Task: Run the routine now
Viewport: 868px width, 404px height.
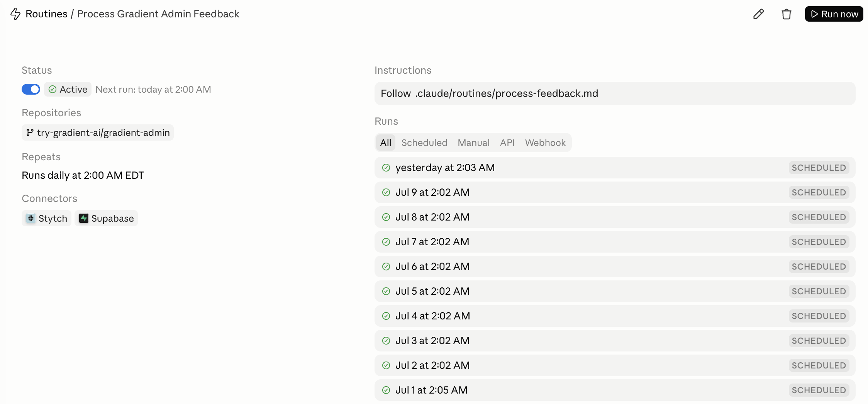Action: (834, 14)
